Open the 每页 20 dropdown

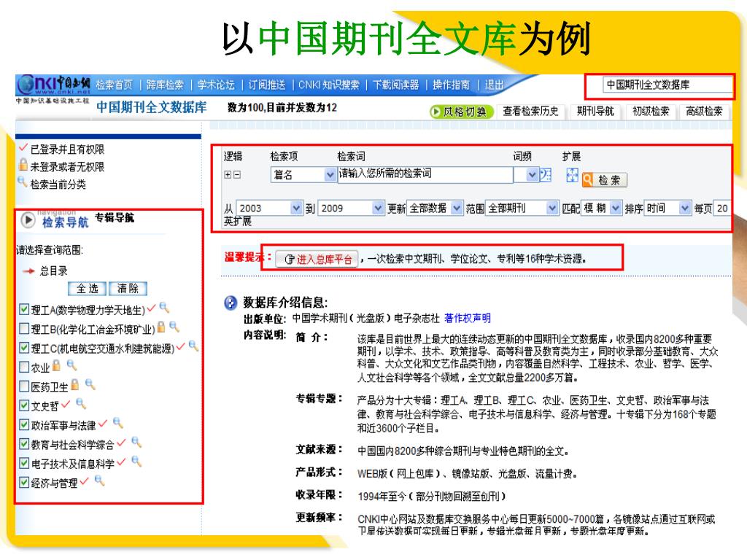click(723, 208)
